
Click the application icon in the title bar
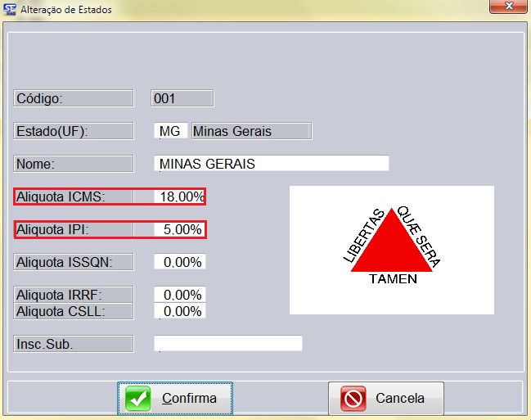[11, 10]
